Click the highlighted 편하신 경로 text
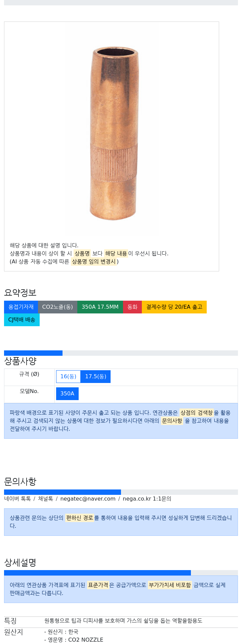The height and width of the screenshot is (644, 242). pyautogui.click(x=79, y=518)
